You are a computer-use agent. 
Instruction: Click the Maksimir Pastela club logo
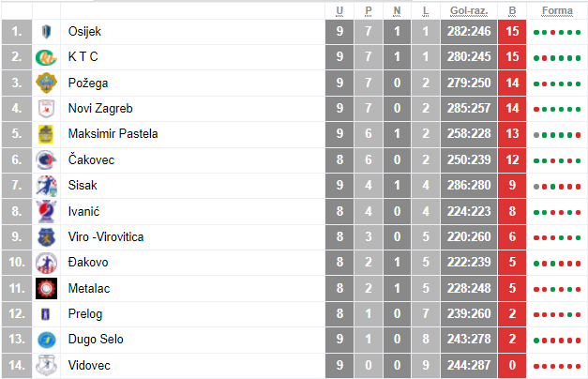point(46,134)
